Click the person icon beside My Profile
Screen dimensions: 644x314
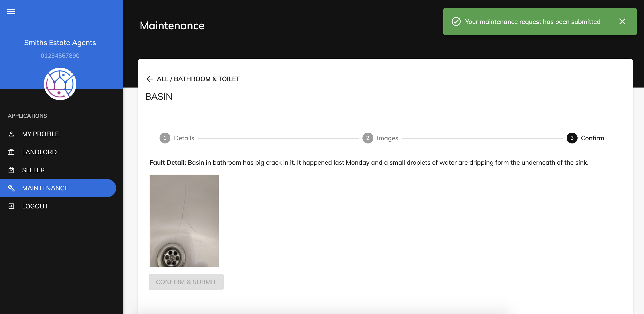pyautogui.click(x=11, y=134)
